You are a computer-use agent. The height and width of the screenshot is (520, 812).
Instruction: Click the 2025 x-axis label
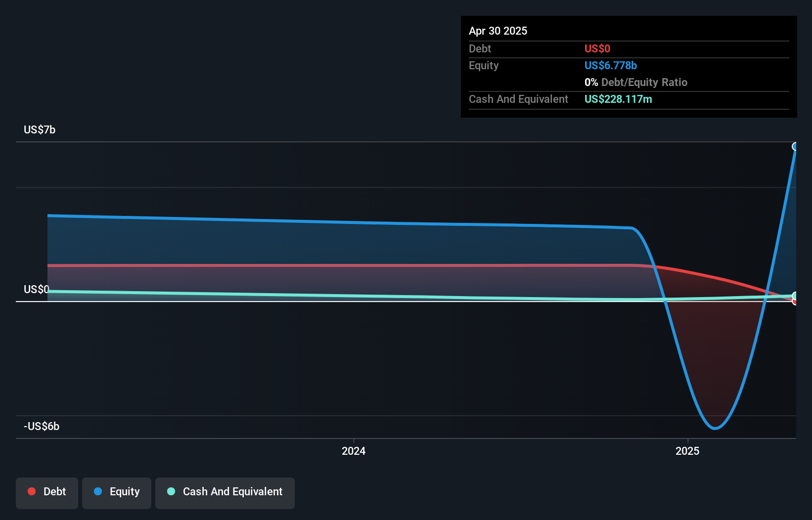tap(687, 451)
